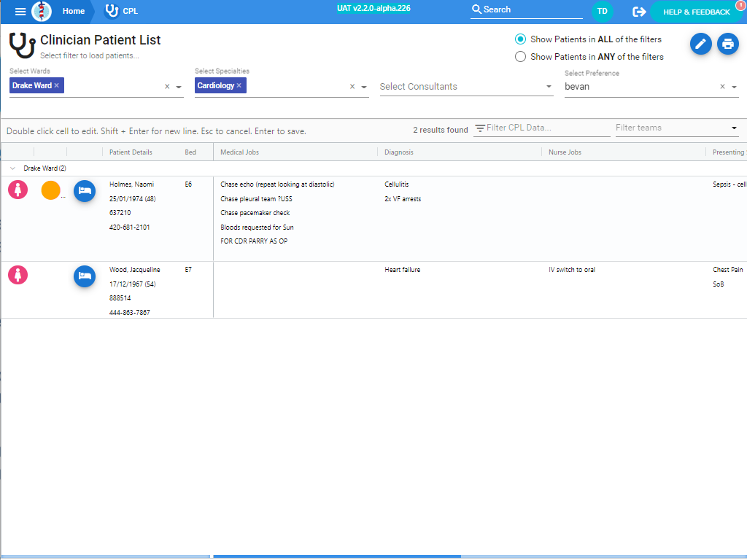Select patient name Wood, Jacqueline

pos(134,270)
